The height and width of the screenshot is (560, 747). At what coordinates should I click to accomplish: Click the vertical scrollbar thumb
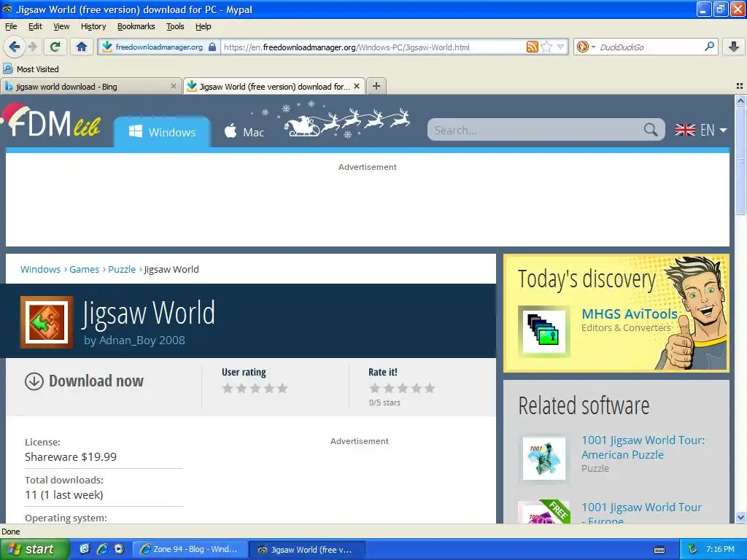click(740, 161)
